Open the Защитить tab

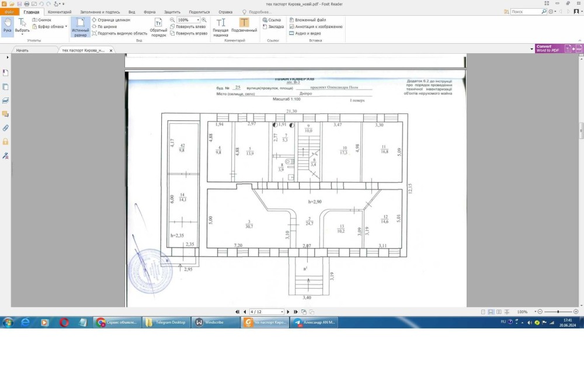[x=172, y=12]
